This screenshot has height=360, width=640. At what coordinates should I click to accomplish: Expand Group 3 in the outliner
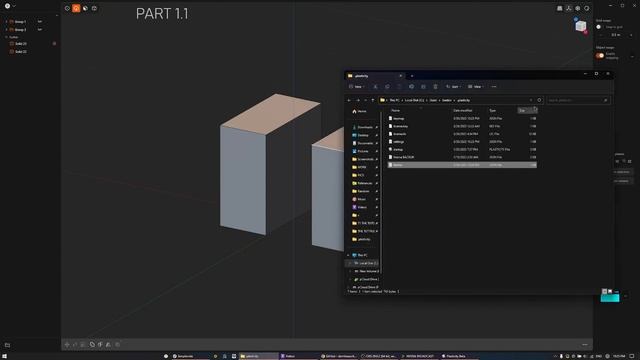click(7, 30)
